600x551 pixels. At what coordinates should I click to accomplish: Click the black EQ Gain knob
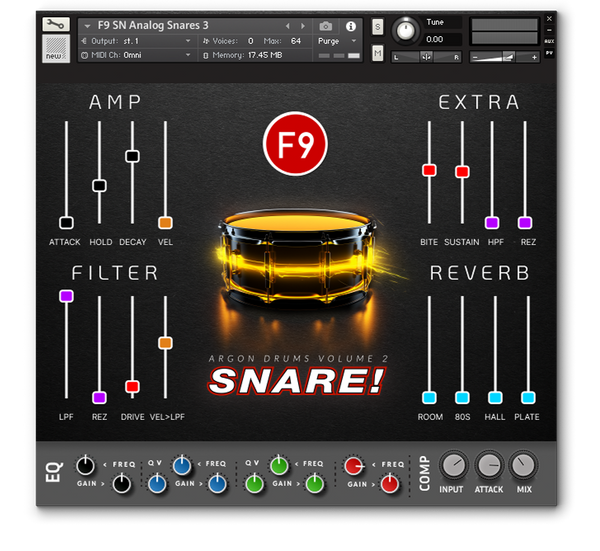point(122,484)
